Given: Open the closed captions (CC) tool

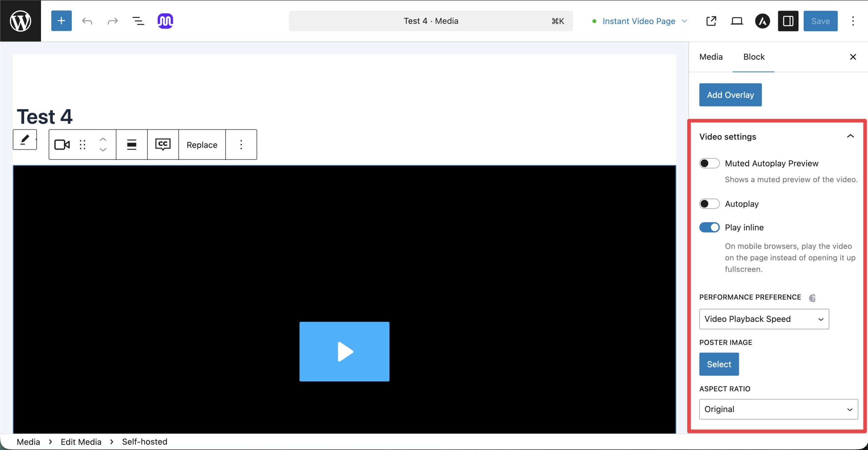Looking at the screenshot, I should (x=162, y=144).
